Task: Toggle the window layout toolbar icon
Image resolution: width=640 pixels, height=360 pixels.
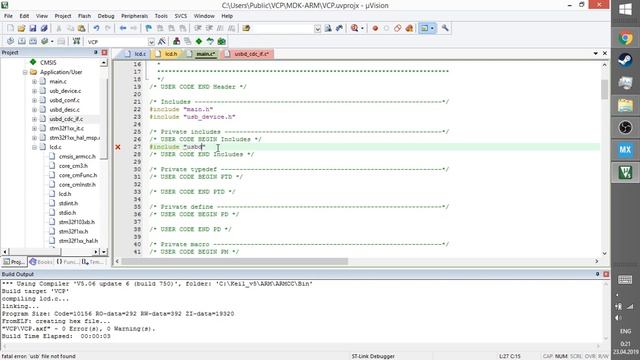Action: coord(424,28)
